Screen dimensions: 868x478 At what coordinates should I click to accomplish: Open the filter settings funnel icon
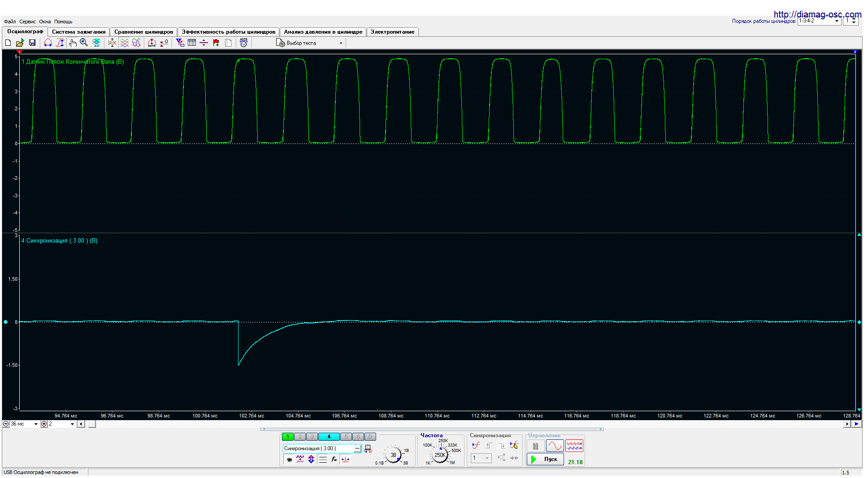coord(180,43)
